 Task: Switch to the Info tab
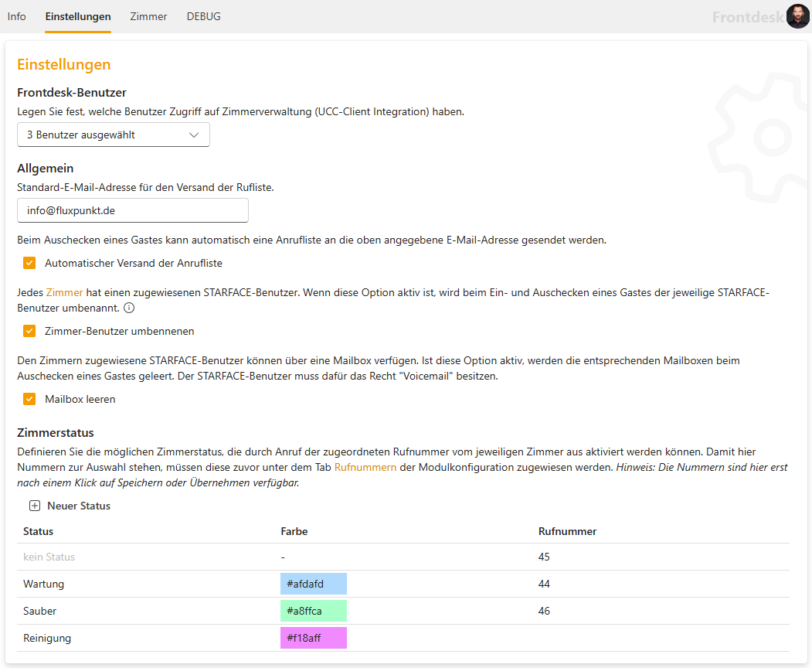[x=16, y=16]
